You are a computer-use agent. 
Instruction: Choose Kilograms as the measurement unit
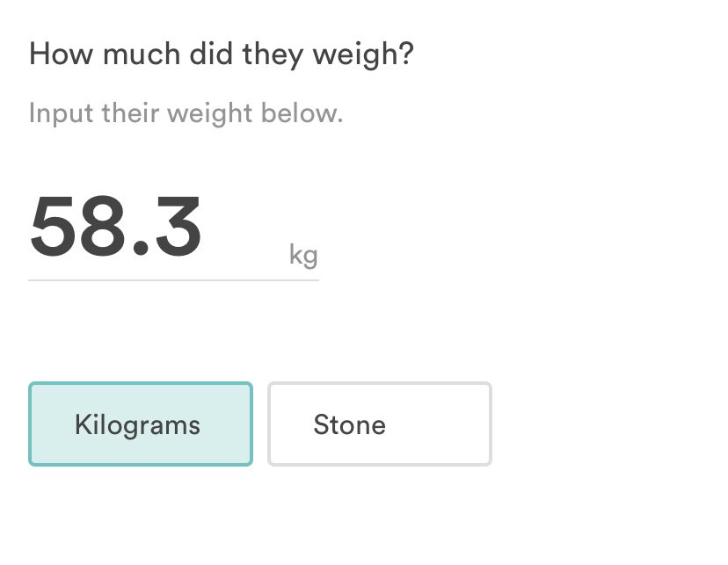[141, 424]
